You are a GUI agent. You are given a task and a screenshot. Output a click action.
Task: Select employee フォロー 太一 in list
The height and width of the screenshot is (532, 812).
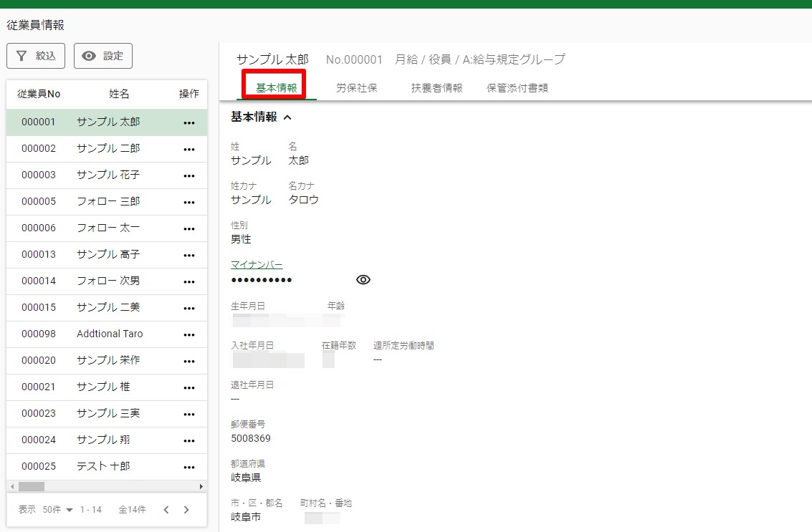tap(107, 228)
